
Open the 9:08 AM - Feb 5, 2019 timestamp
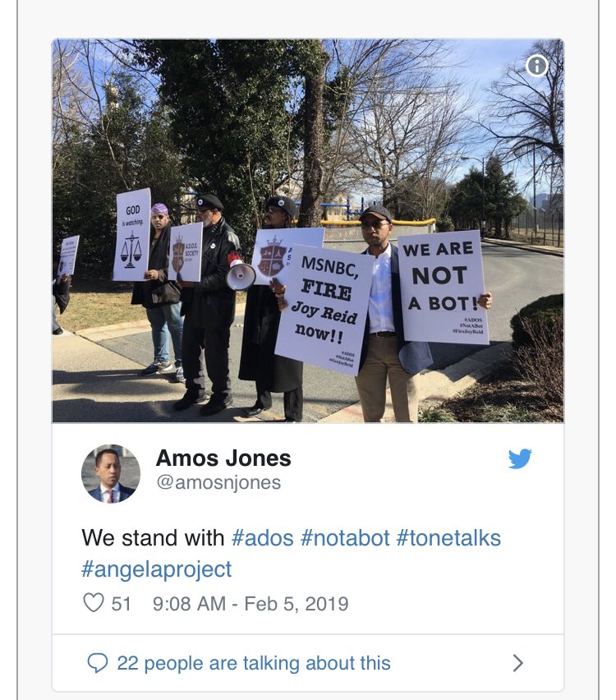tap(251, 604)
